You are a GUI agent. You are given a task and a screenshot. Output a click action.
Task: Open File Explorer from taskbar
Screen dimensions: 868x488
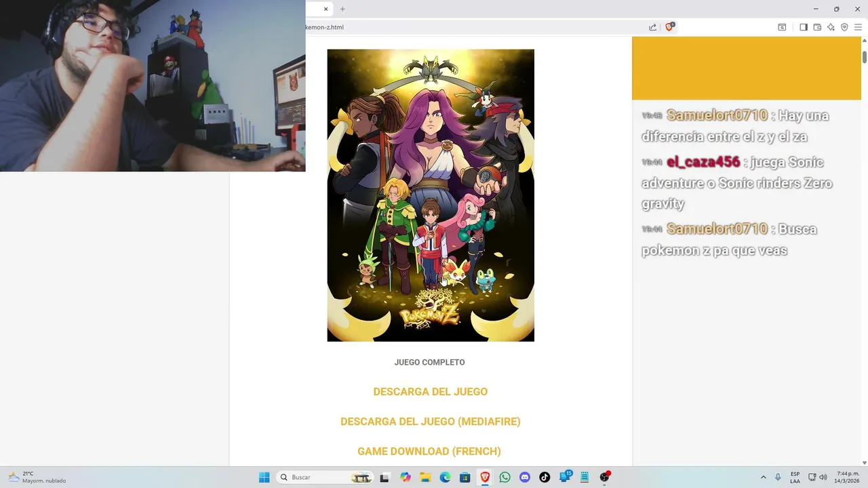(425, 477)
